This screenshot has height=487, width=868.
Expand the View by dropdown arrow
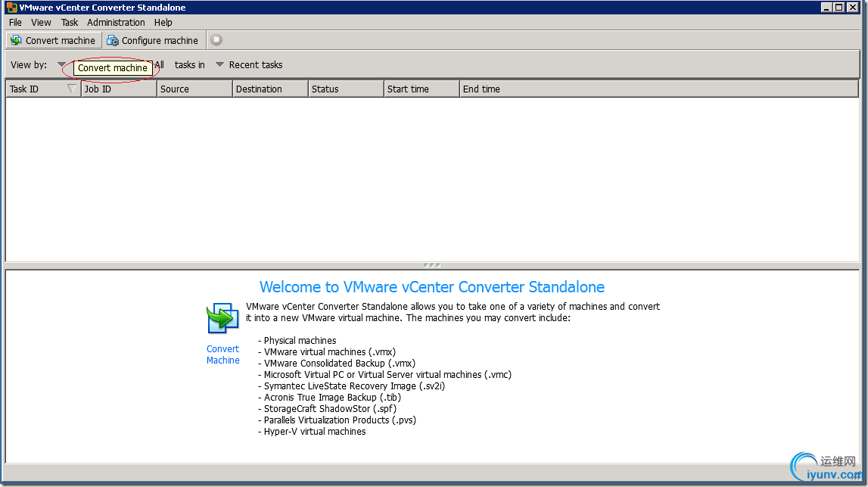61,65
